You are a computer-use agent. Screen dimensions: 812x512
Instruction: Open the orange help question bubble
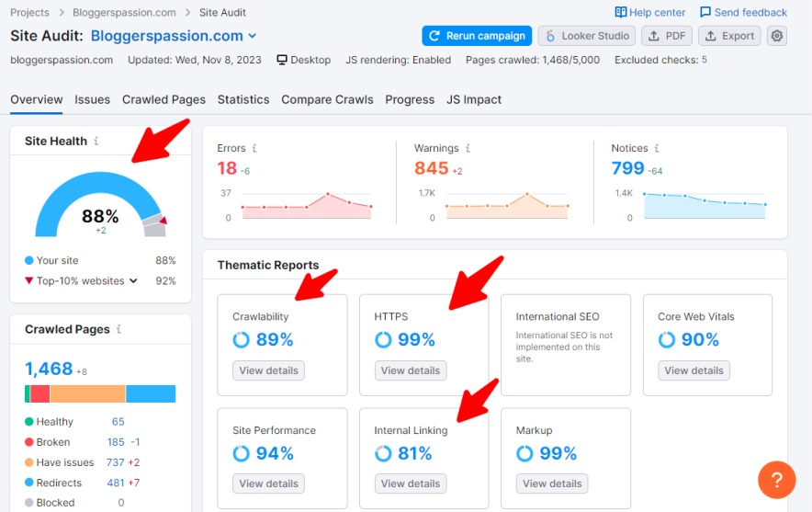click(777, 480)
